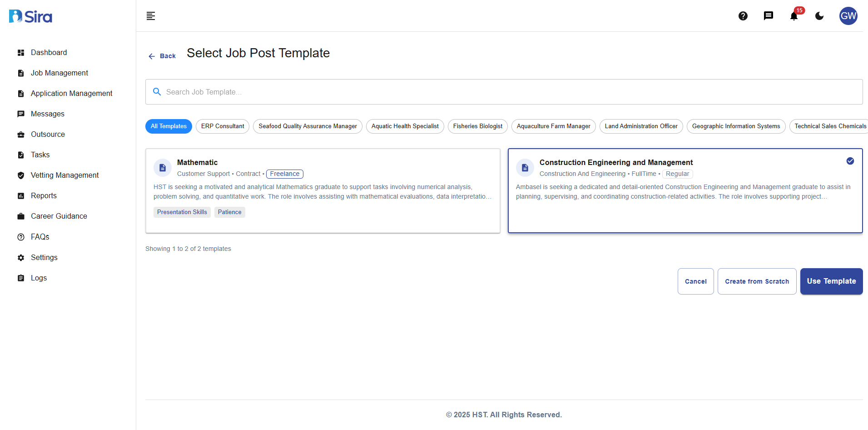
Task: Open the help icon in the top bar
Action: 743,16
